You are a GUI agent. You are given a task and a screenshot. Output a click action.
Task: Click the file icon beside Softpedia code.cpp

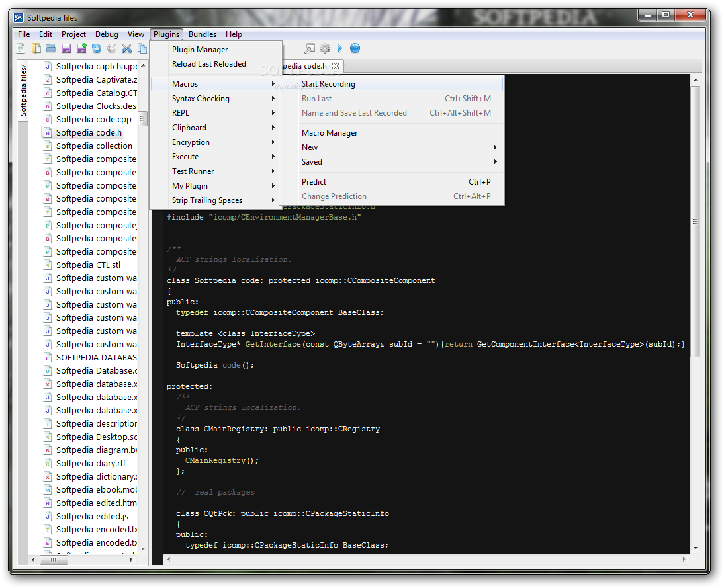tap(48, 120)
